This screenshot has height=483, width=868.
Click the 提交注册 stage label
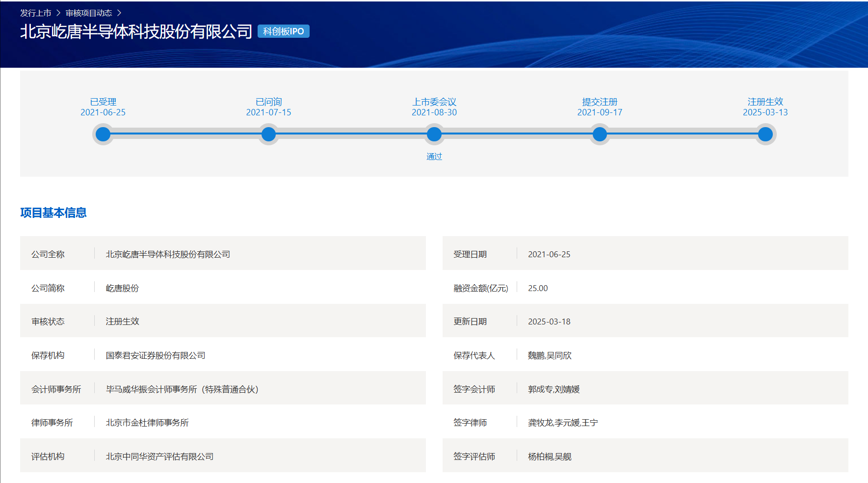click(600, 102)
